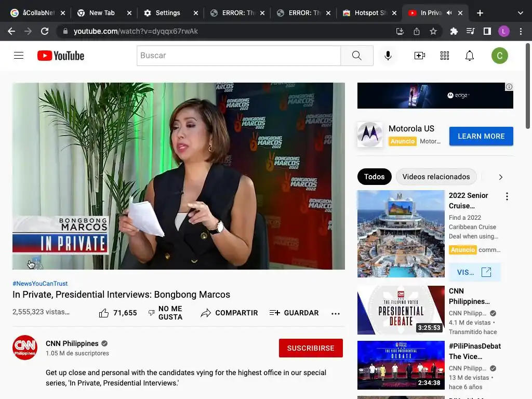Like the video with thumbs up
This screenshot has width=532, height=399.
coord(118,313)
